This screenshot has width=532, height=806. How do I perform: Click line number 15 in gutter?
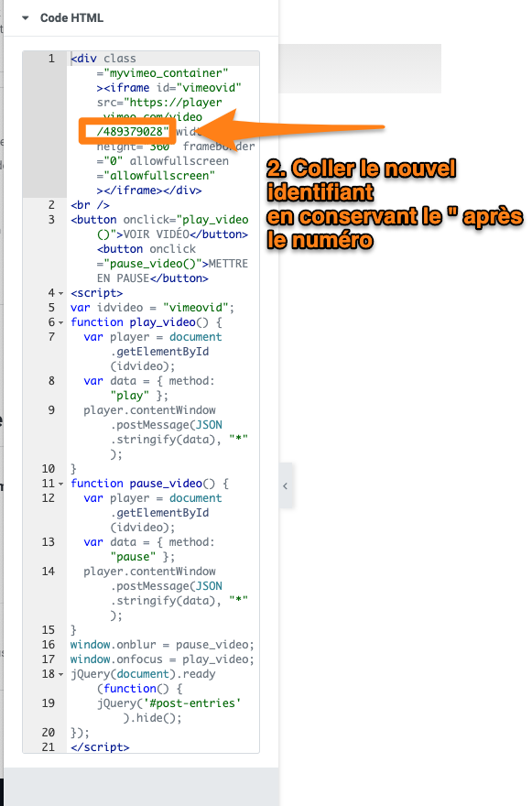pyautogui.click(x=49, y=630)
